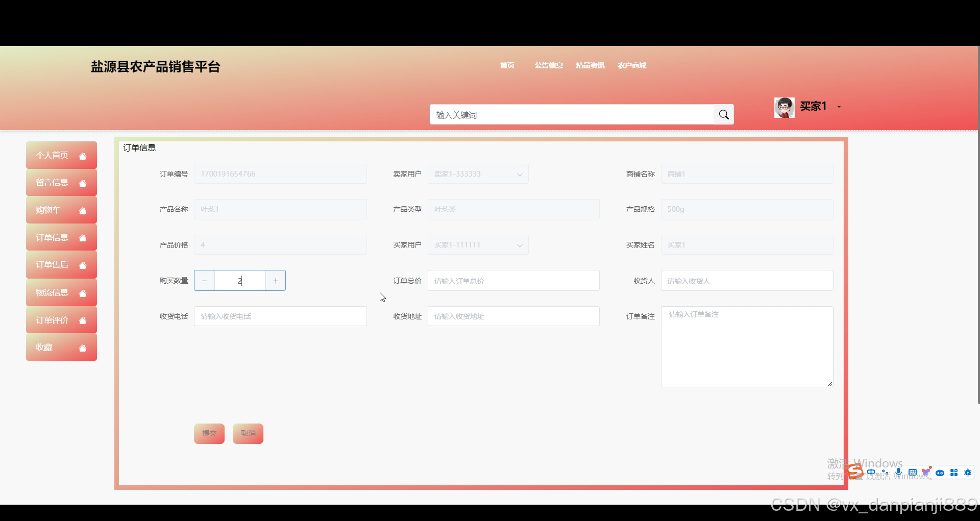Submit the order with 提交 button
980x521 pixels.
[x=209, y=434]
